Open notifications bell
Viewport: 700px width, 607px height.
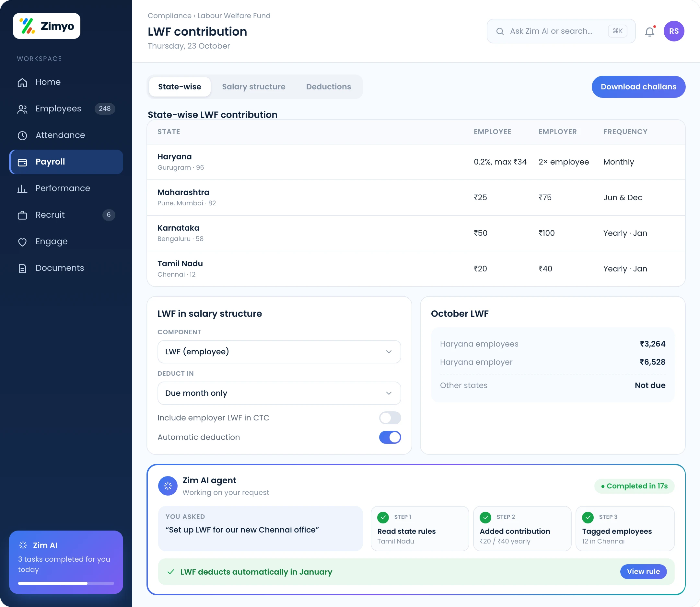pos(649,31)
